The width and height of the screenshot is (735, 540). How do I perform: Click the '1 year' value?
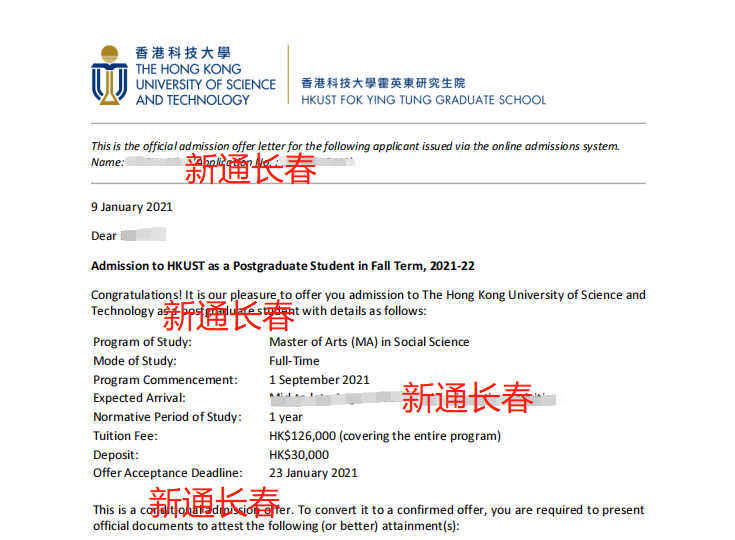286,417
